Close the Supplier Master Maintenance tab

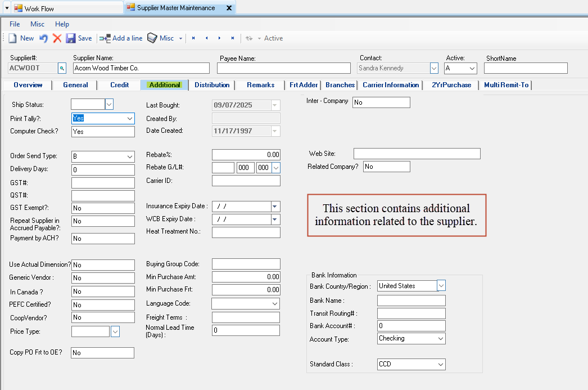(x=229, y=8)
